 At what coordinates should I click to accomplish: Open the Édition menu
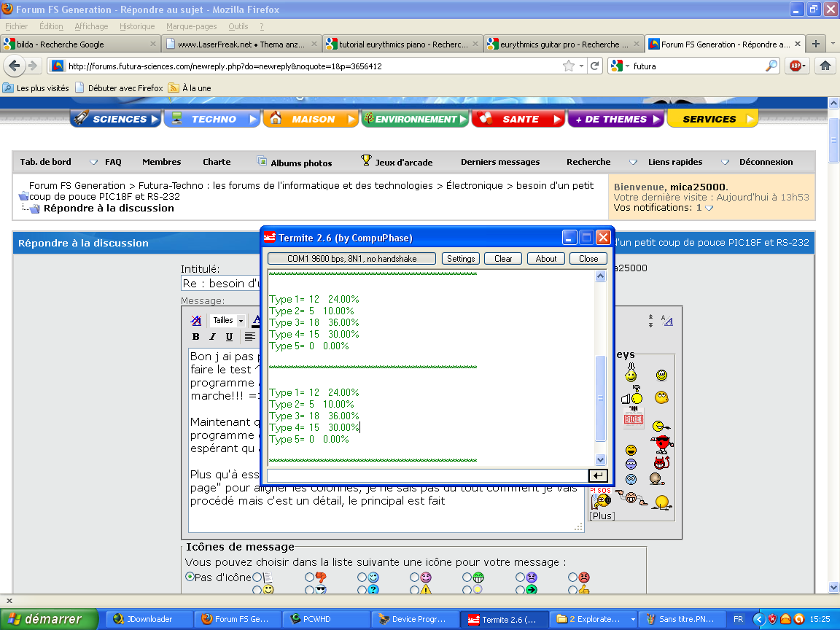click(51, 26)
